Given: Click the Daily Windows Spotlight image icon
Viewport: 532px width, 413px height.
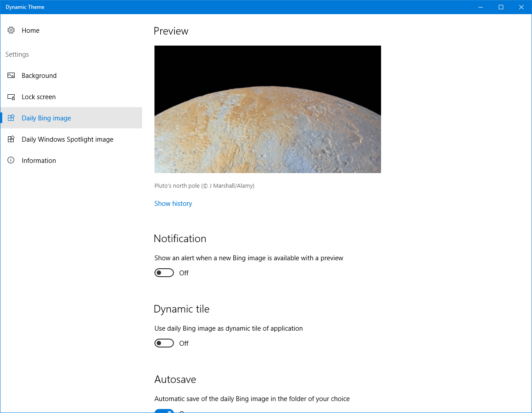Looking at the screenshot, I should pyautogui.click(x=11, y=139).
